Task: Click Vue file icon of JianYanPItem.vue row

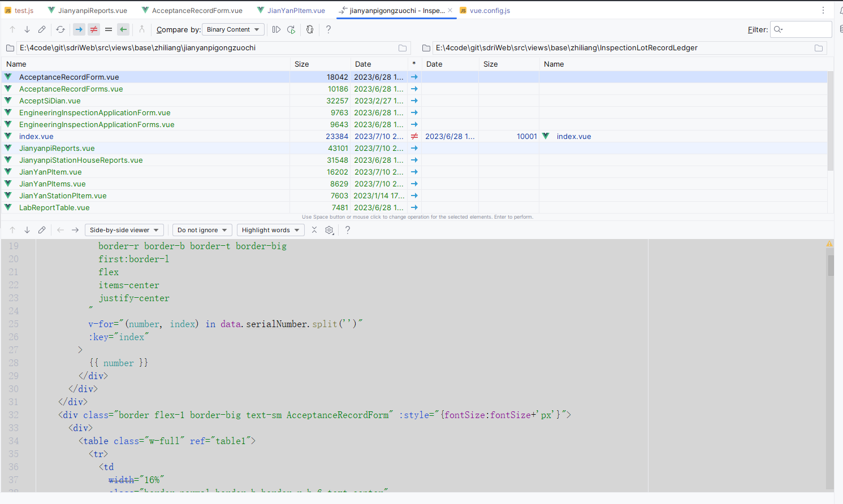Action: tap(8, 172)
